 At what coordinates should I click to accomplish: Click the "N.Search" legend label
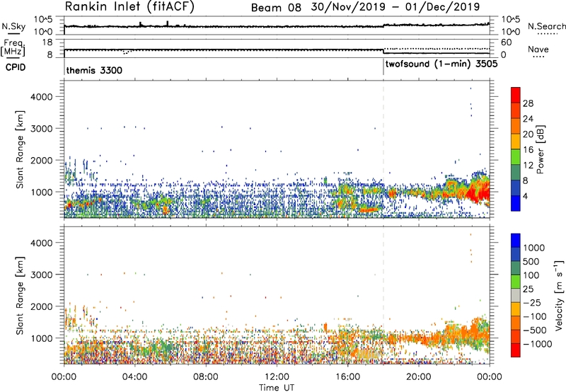[546, 26]
